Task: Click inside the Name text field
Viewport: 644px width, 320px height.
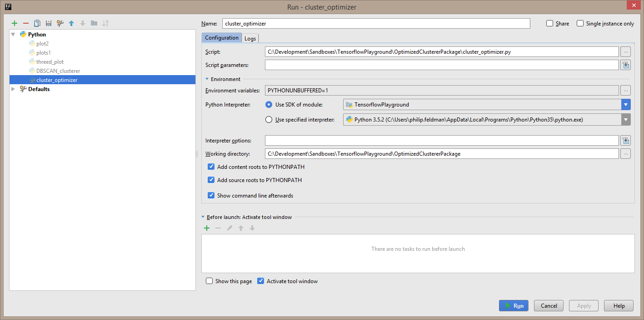Action: pyautogui.click(x=375, y=24)
